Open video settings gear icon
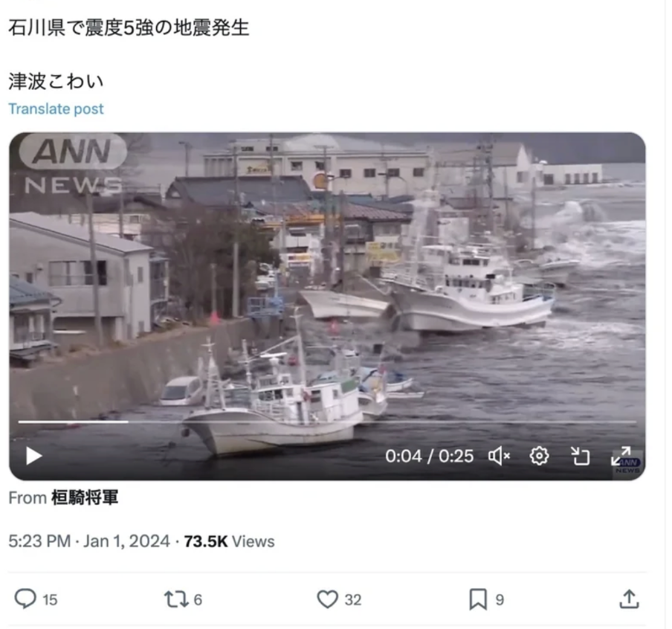This screenshot has width=672, height=629. point(539,456)
